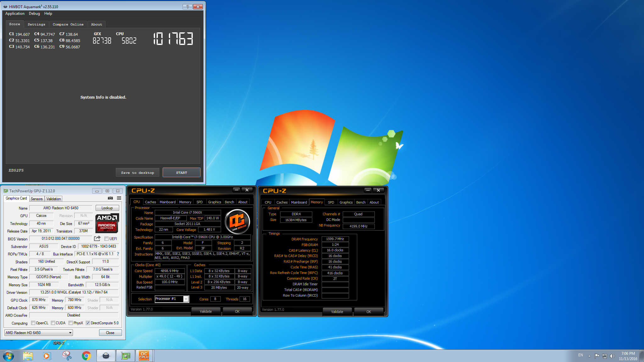
Task: Click the taskbar clock showing 7:06 PM
Action: pyautogui.click(x=628, y=356)
